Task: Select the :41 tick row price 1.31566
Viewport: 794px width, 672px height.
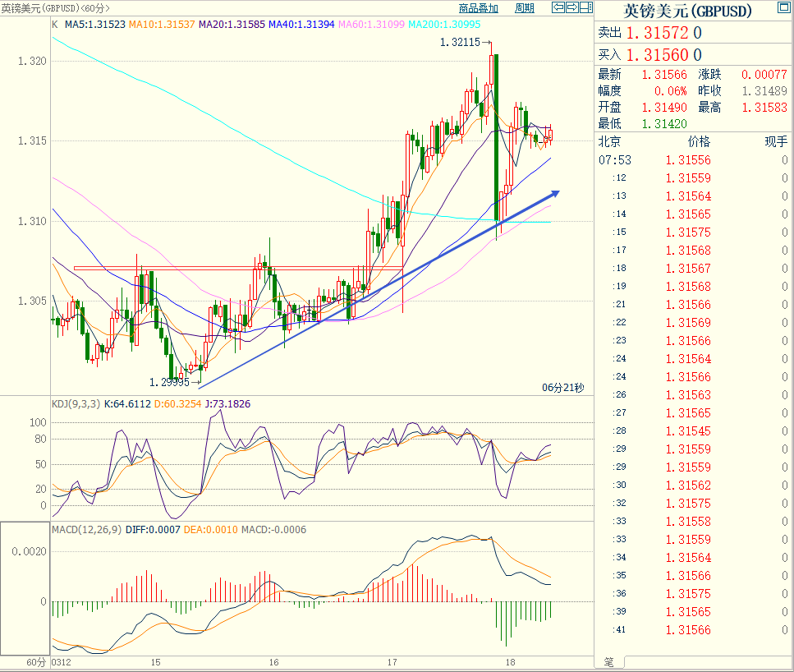Action: click(688, 630)
